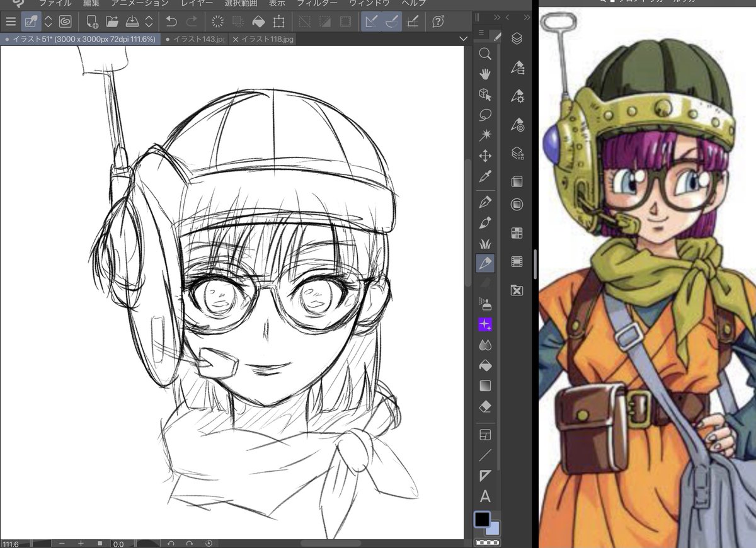Open the Sub tool detail gear palette
Image resolution: width=756 pixels, height=548 pixels.
click(x=517, y=96)
